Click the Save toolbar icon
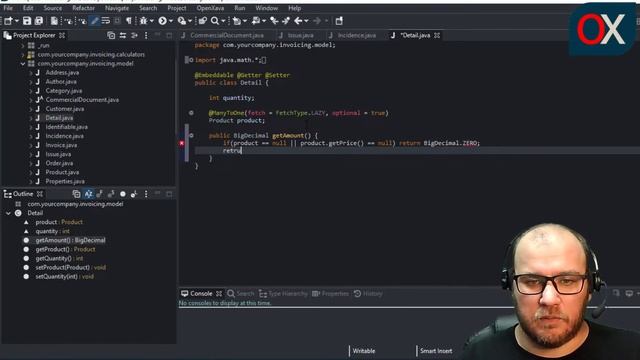 27,21
